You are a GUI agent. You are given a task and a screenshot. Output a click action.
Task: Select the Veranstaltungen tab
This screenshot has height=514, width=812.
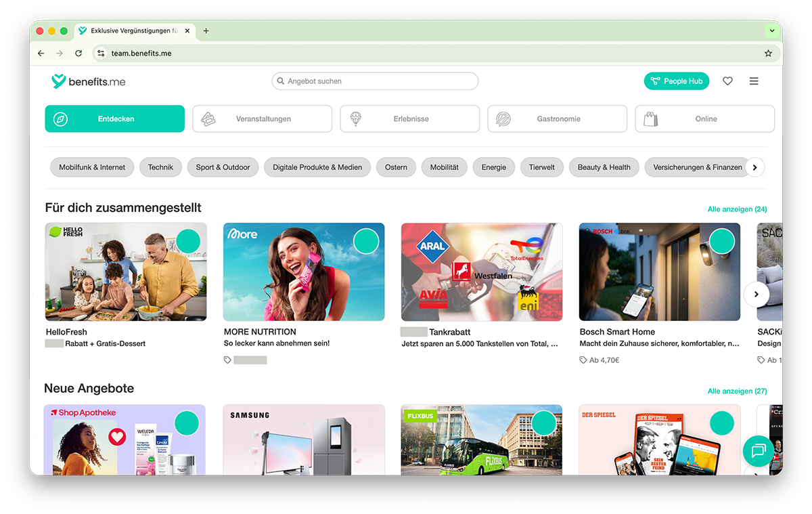click(263, 119)
